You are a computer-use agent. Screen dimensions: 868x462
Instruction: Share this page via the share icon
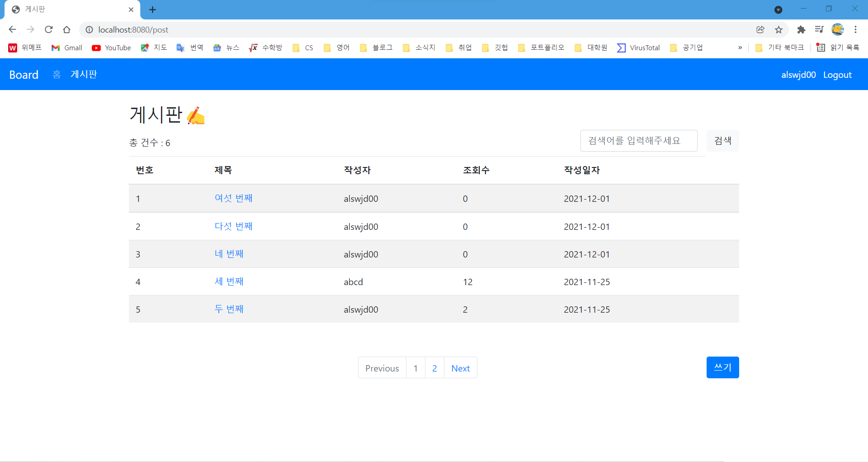760,29
